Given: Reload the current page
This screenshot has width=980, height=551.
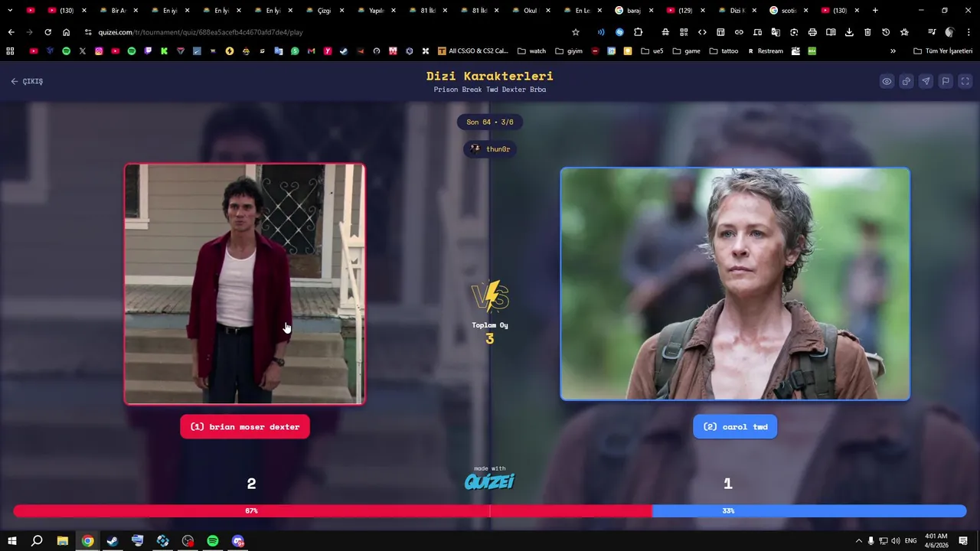Looking at the screenshot, I should click(x=47, y=32).
